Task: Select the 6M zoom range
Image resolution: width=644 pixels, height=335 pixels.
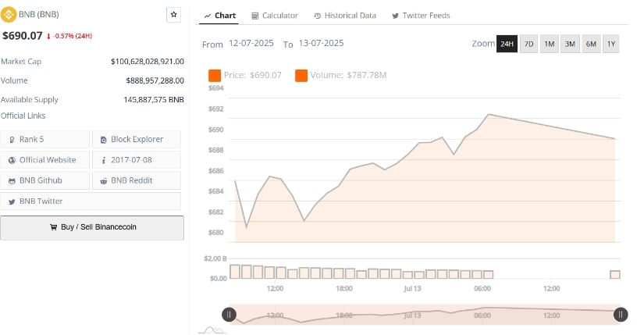Action: [591, 44]
